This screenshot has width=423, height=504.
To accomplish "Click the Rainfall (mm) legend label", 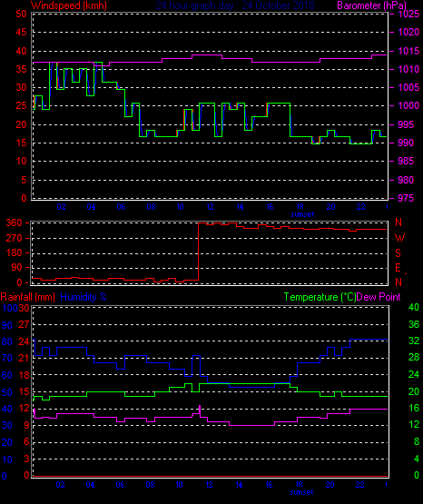I will point(27,297).
